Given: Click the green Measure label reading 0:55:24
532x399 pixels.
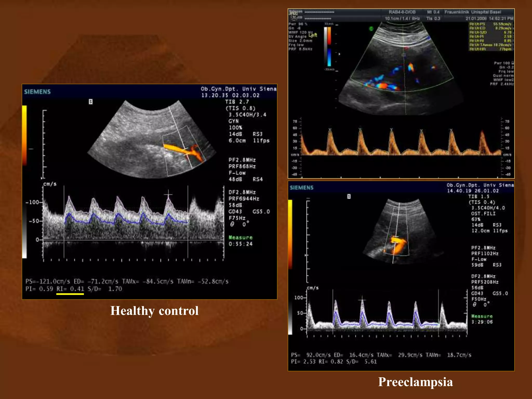Looking at the screenshot, I should (240, 238).
